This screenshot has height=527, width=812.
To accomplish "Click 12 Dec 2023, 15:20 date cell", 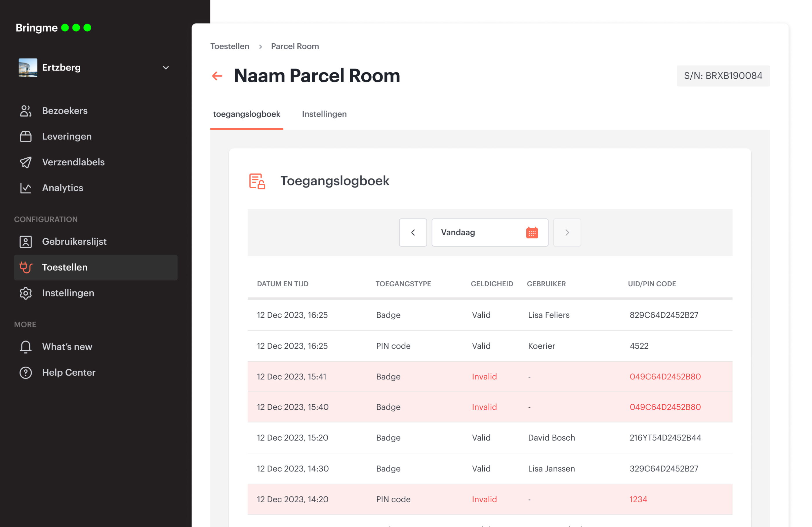I will pos(292,438).
